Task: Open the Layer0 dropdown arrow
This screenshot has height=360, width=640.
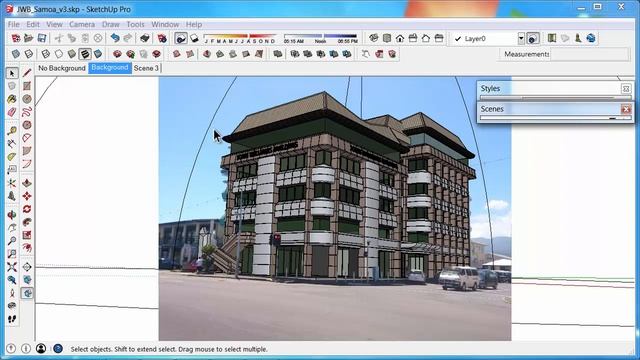Action: pos(521,39)
